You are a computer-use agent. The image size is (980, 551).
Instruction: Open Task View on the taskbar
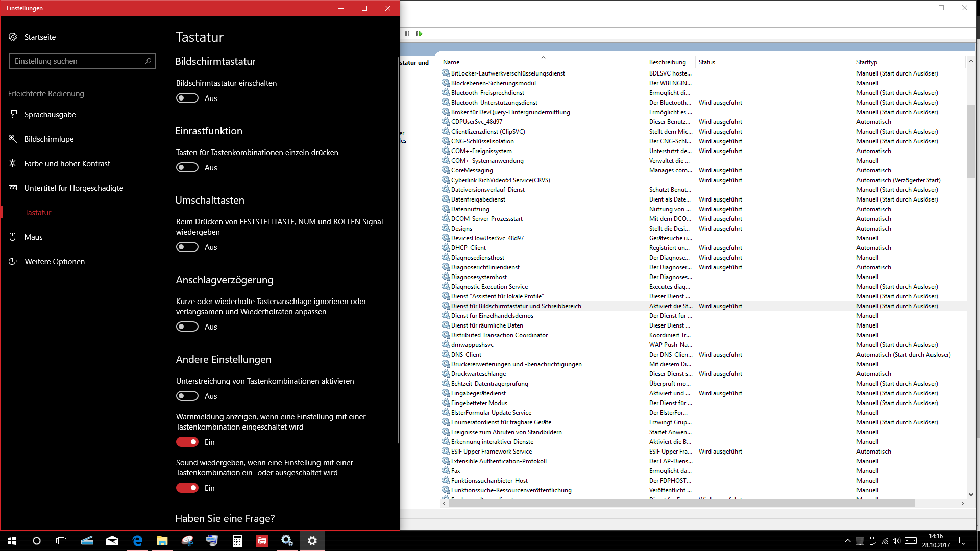click(x=61, y=541)
